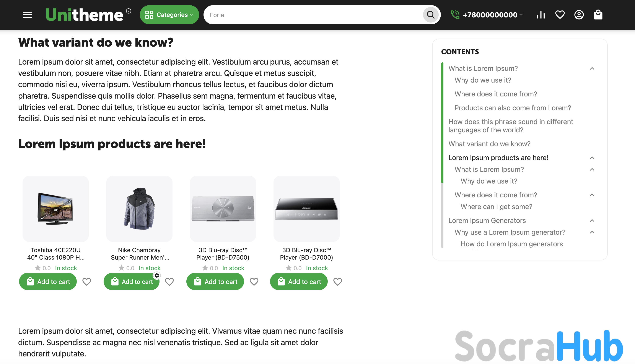
Task: Select 'Where can I get some?' contents entry
Action: coord(496,207)
